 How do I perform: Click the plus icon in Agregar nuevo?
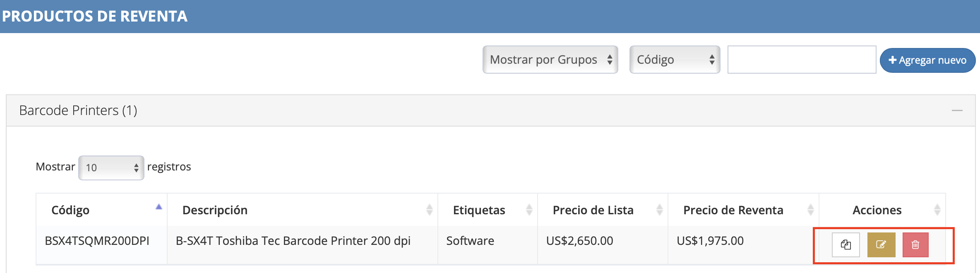point(893,60)
